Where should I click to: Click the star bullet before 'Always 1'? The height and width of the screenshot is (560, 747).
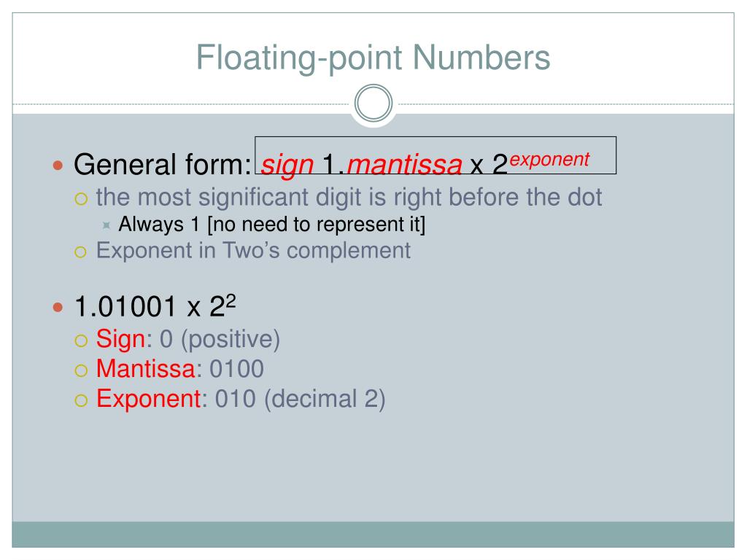point(107,225)
